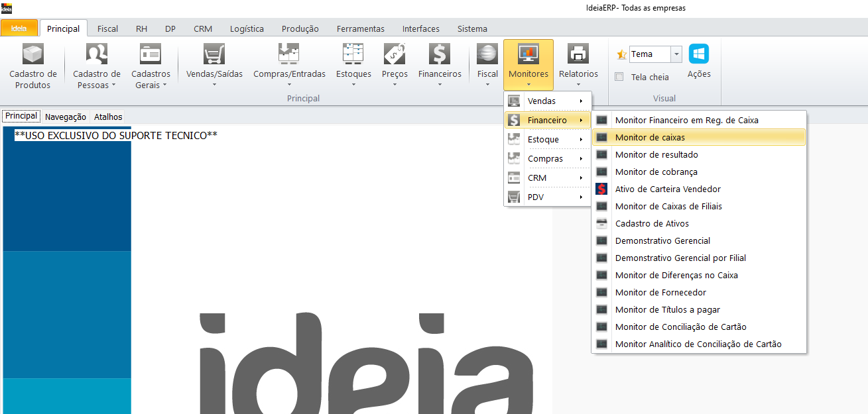
Task: Enable the Tela cheia checkbox
Action: point(619,77)
